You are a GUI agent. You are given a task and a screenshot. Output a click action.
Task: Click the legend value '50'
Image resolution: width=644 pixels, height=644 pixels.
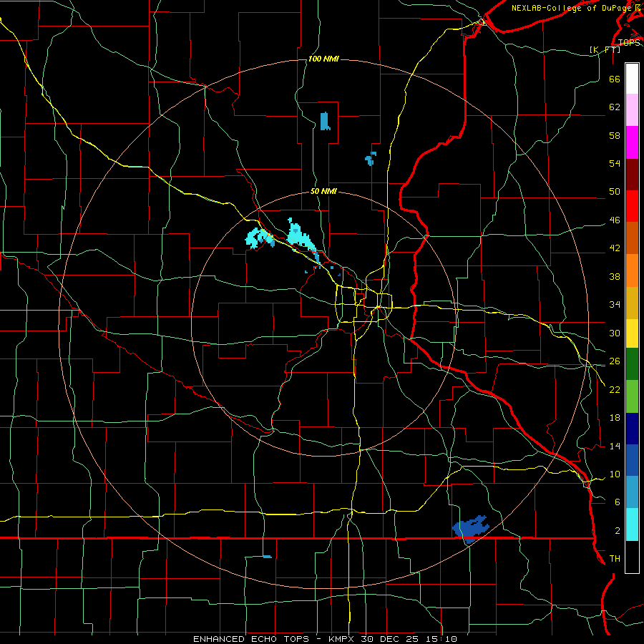[615, 192]
